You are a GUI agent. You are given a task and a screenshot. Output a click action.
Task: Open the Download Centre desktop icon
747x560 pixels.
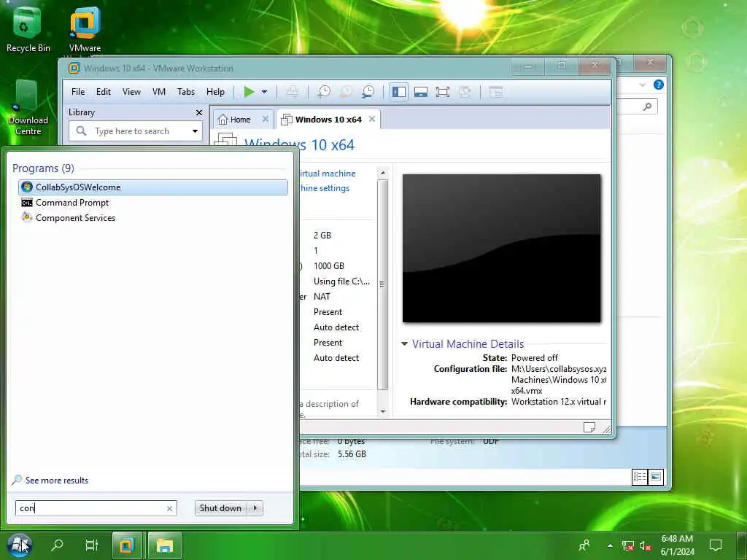pos(28,108)
